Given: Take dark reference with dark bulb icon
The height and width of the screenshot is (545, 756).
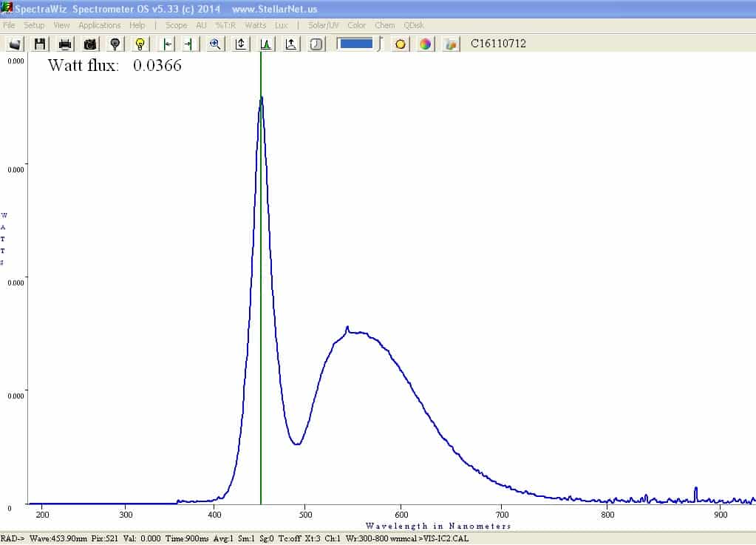Looking at the screenshot, I should click(x=115, y=44).
